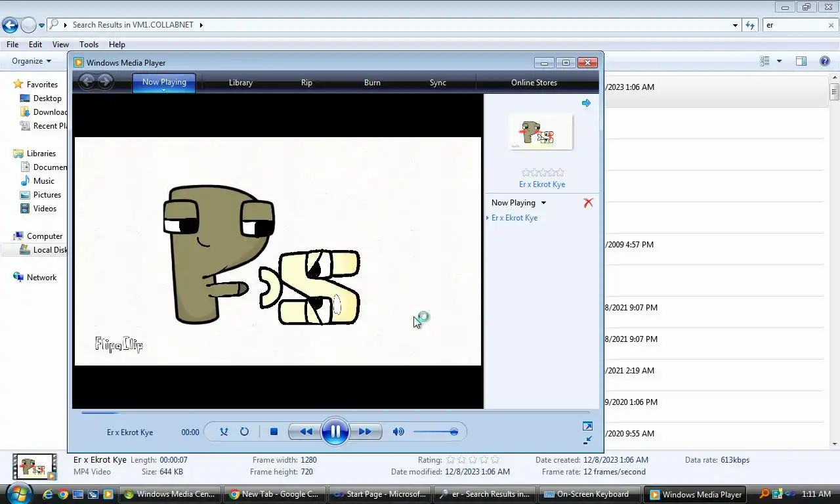Open the Rip tab
Viewport: 840px width, 504px height.
306,83
